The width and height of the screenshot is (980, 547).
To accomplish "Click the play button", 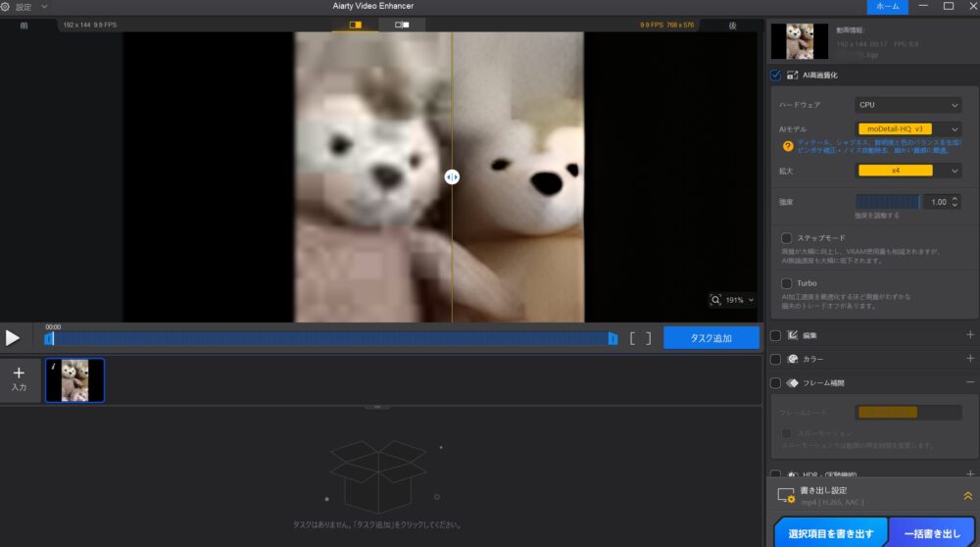I will (x=13, y=338).
